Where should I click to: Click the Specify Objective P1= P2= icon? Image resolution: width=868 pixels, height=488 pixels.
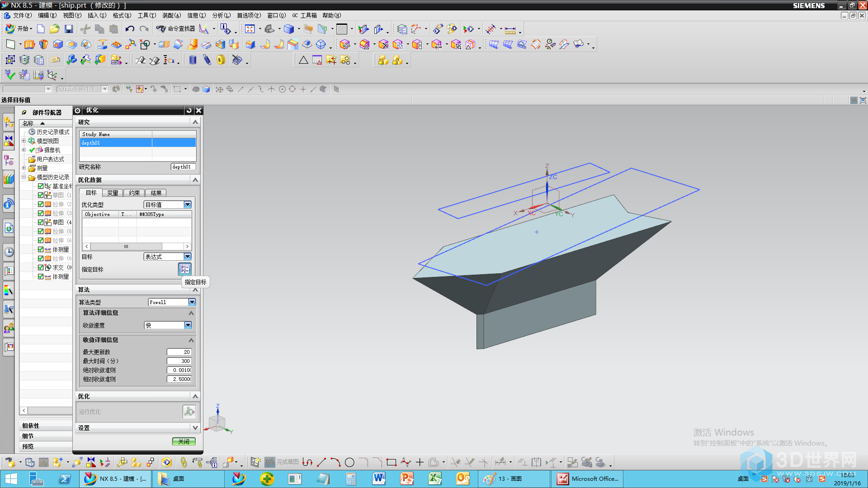185,269
